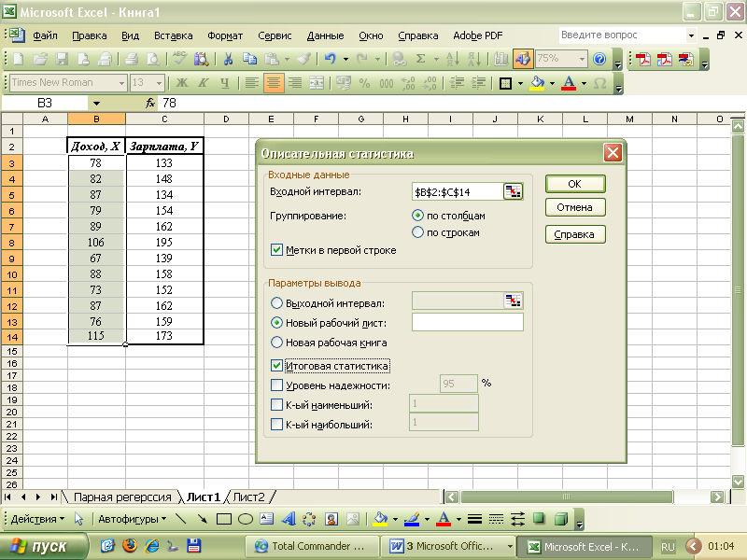Screen dimensions: 747x560
Task: Open the Name Box dropdown arrow
Action: click(x=96, y=103)
